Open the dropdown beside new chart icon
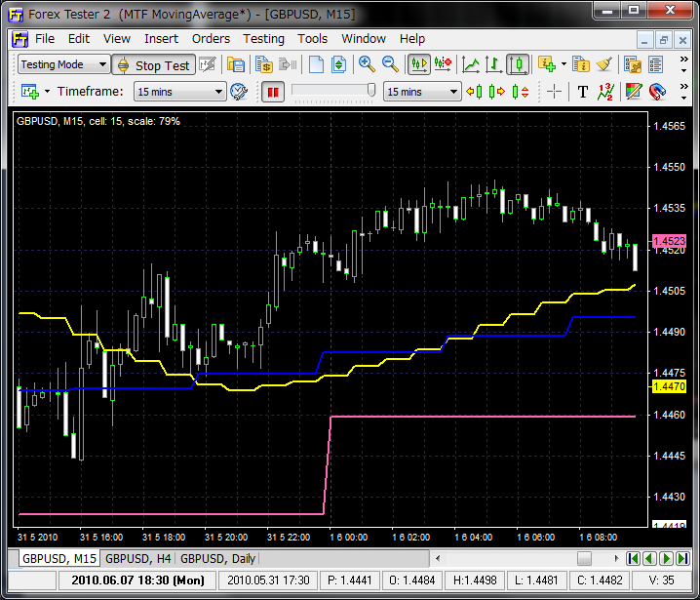This screenshot has height=600, width=700. 47,92
